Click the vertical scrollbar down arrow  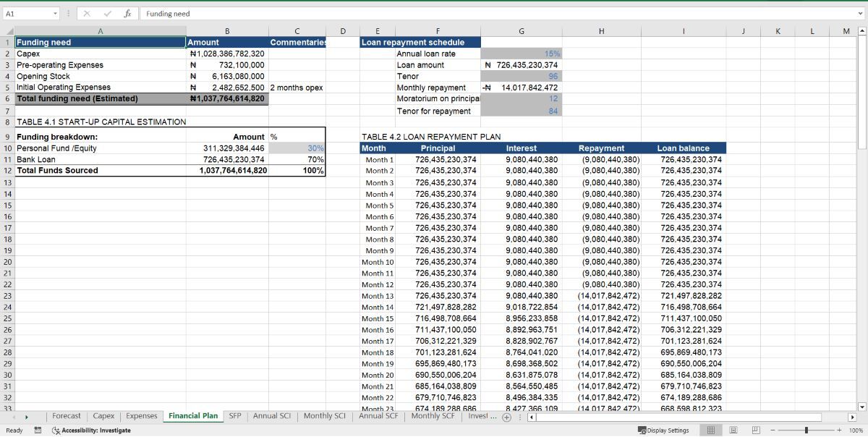point(861,407)
